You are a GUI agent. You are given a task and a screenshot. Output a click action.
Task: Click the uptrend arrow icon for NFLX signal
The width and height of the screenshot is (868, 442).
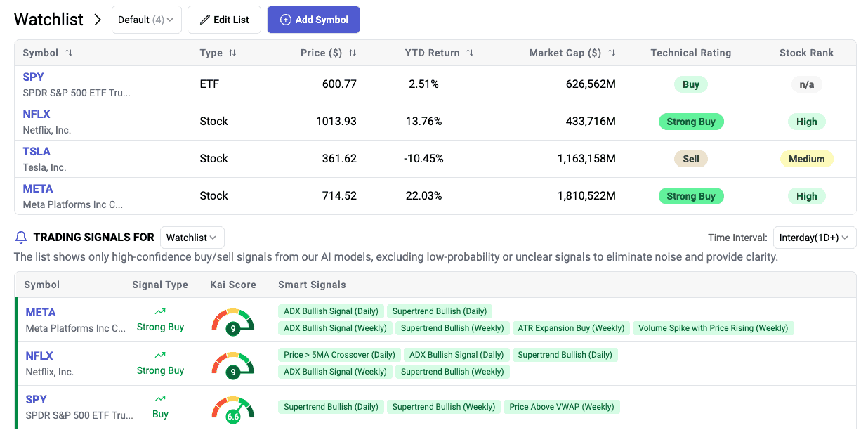[160, 356]
